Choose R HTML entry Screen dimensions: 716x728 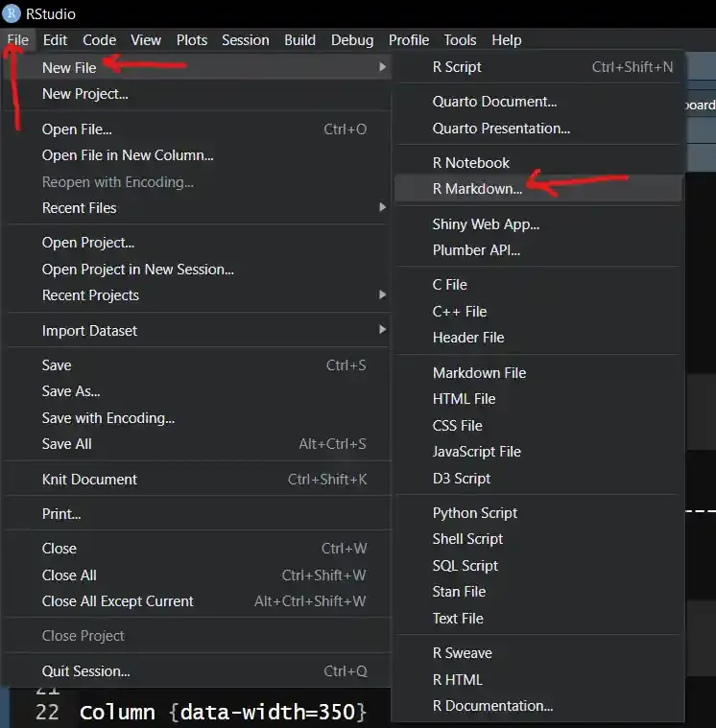(539, 680)
